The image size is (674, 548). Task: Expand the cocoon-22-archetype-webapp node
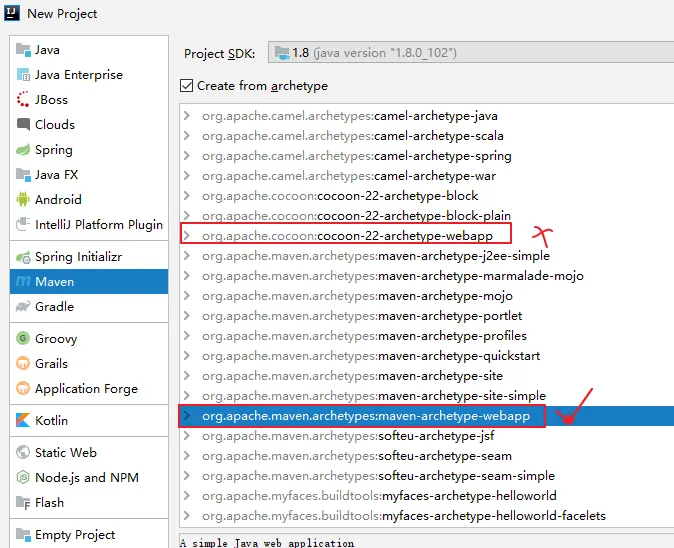pos(187,236)
